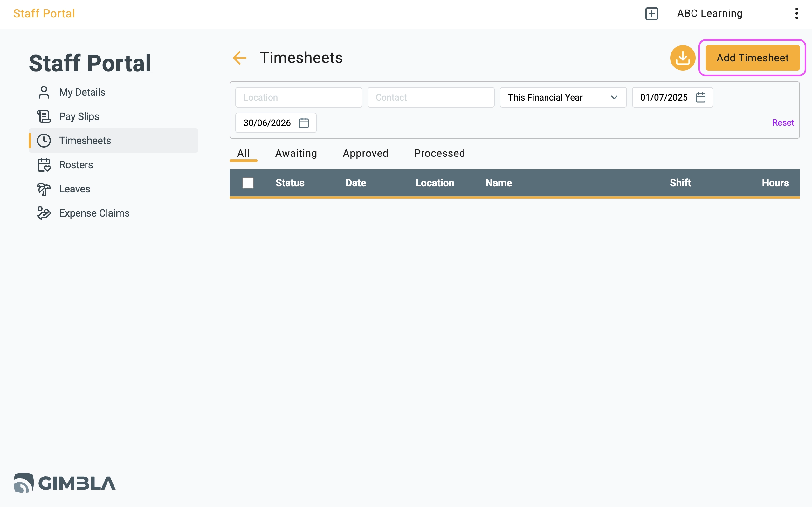Tick the select-all checkbox in table header
Screen dimensions: 812x507
click(248, 183)
